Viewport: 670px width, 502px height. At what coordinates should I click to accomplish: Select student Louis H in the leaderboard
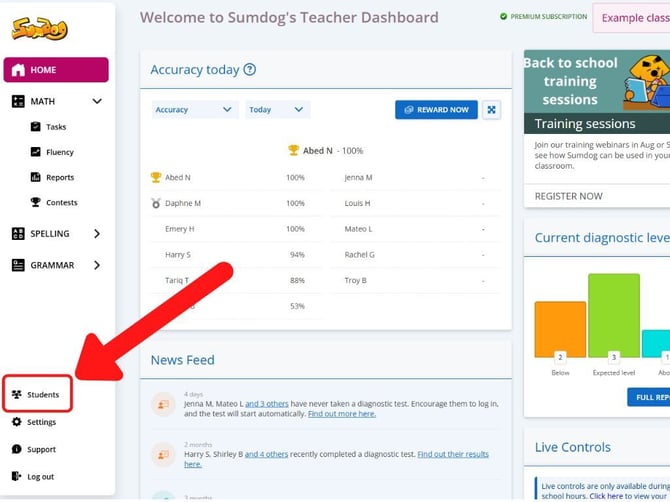pos(358,203)
